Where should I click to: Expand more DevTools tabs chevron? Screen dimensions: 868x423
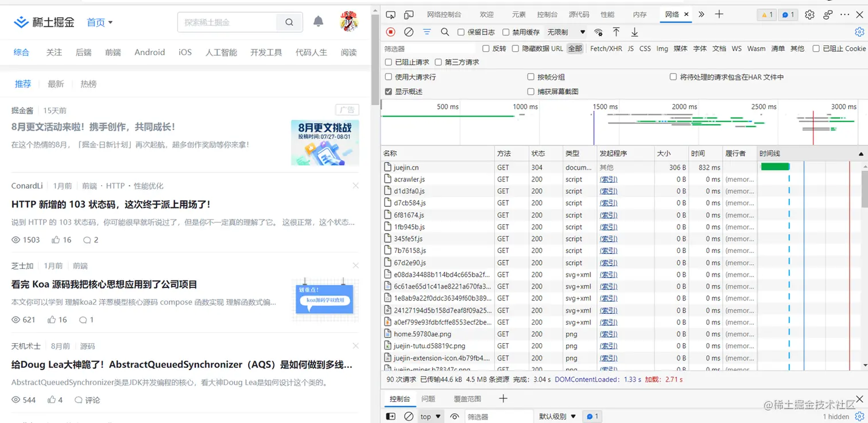point(701,14)
